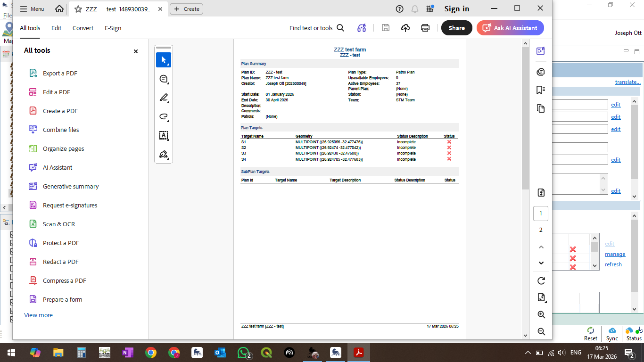Image resolution: width=644 pixels, height=362 pixels.
Task: Click the Print file icon
Action: (425, 28)
